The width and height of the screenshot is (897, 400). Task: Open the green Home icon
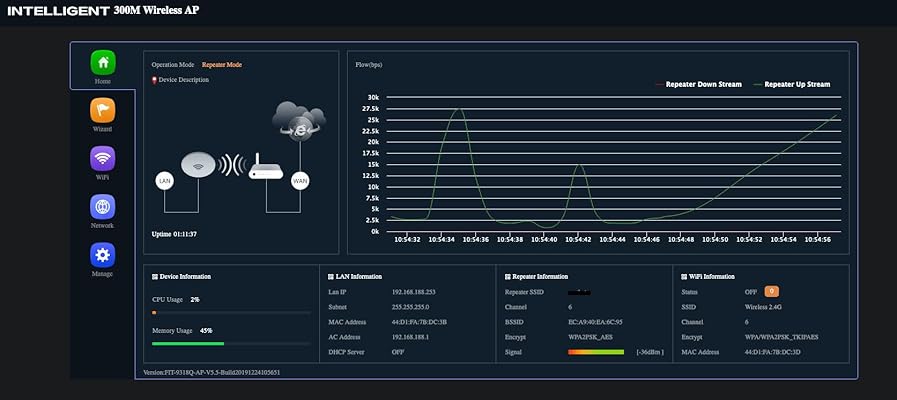pos(103,62)
